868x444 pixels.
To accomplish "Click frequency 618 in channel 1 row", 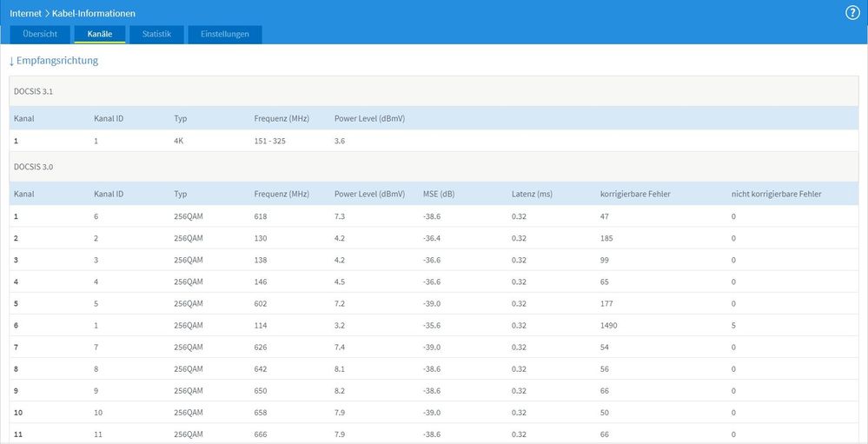I will (260, 216).
